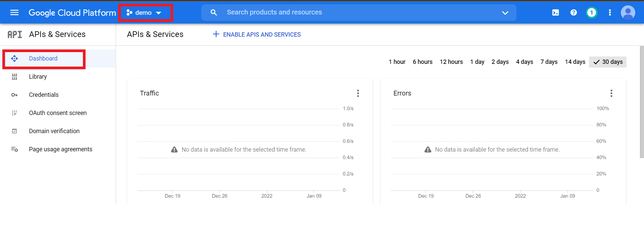Open Traffic chart more options menu
The width and height of the screenshot is (644, 234).
pos(358,93)
